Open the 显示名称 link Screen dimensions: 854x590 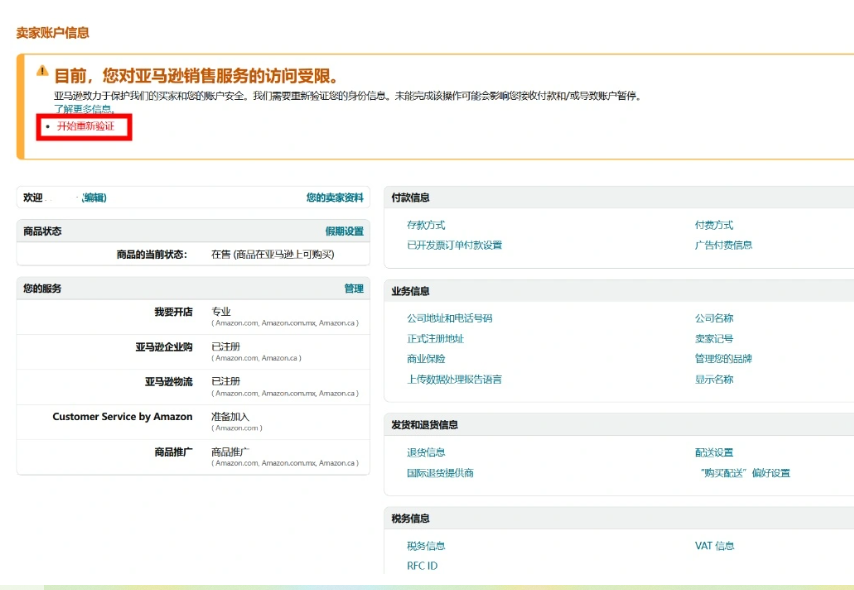click(714, 380)
